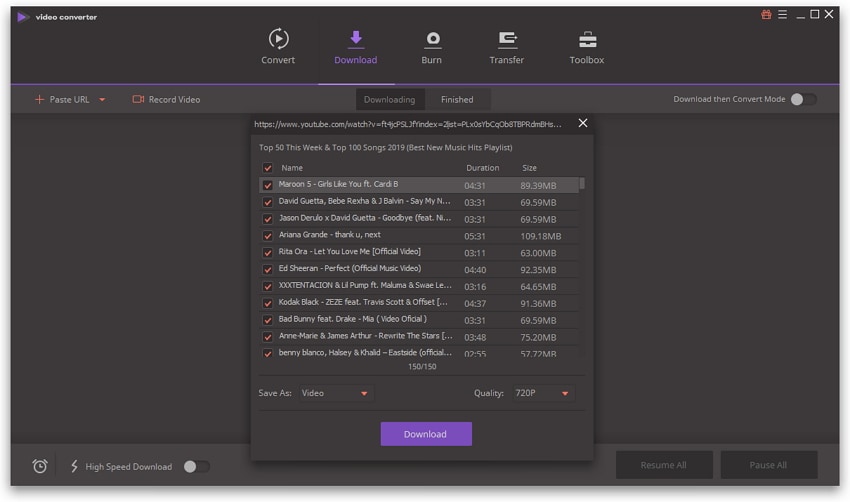Select the row 'Ariana Grande - thank u, next'
Image resolution: width=850 pixels, height=502 pixels.
[x=418, y=235]
